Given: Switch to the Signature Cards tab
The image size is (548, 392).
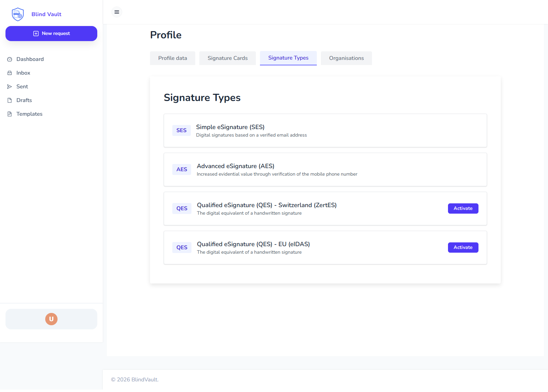Looking at the screenshot, I should point(227,58).
